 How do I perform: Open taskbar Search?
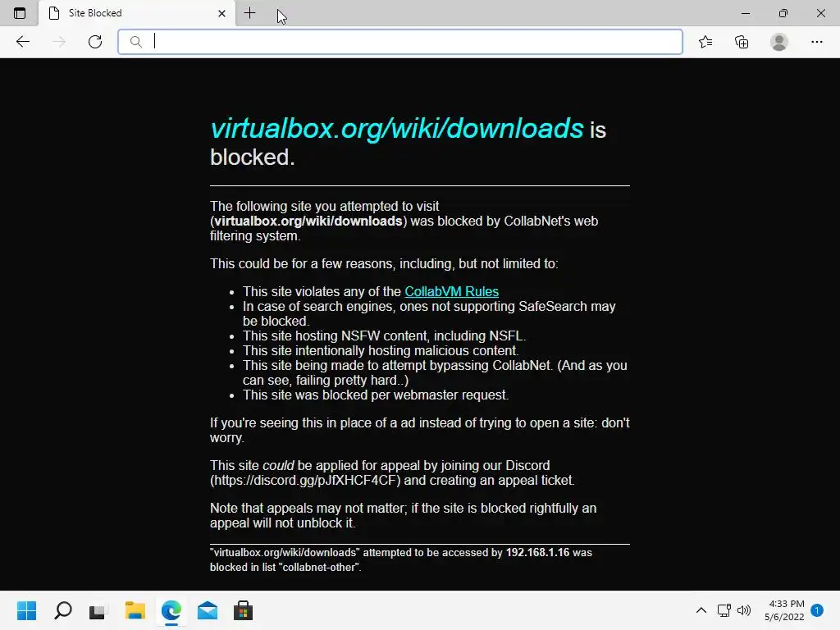click(x=62, y=610)
